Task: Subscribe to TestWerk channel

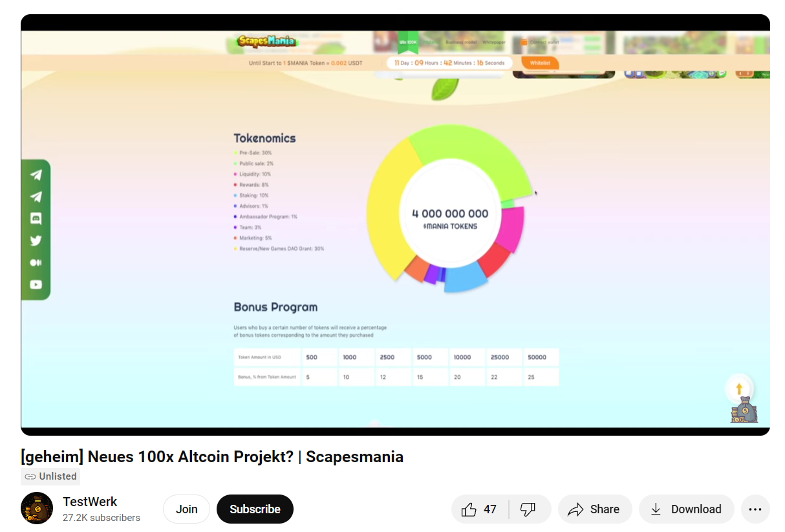Action: [255, 509]
